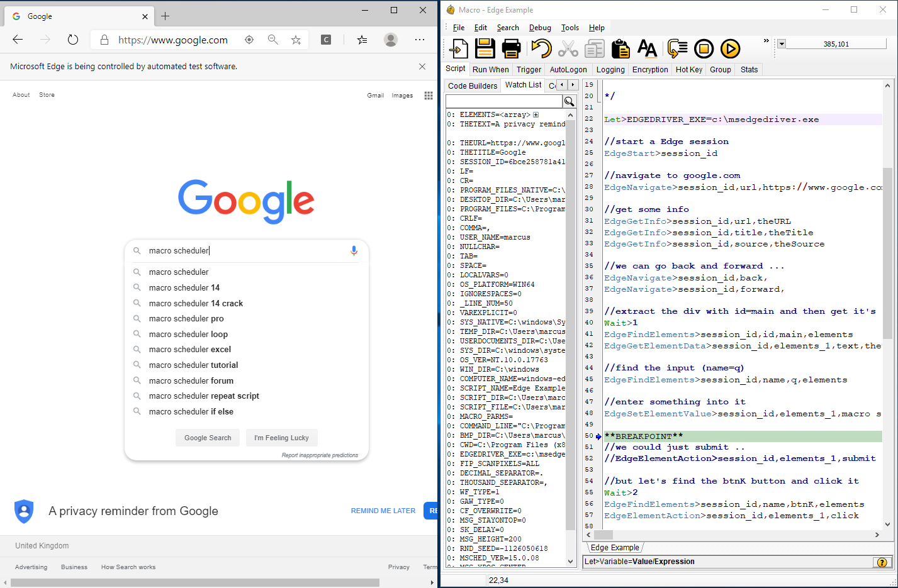898x588 pixels.
Task: Select the Code Builders tab
Action: tap(473, 86)
